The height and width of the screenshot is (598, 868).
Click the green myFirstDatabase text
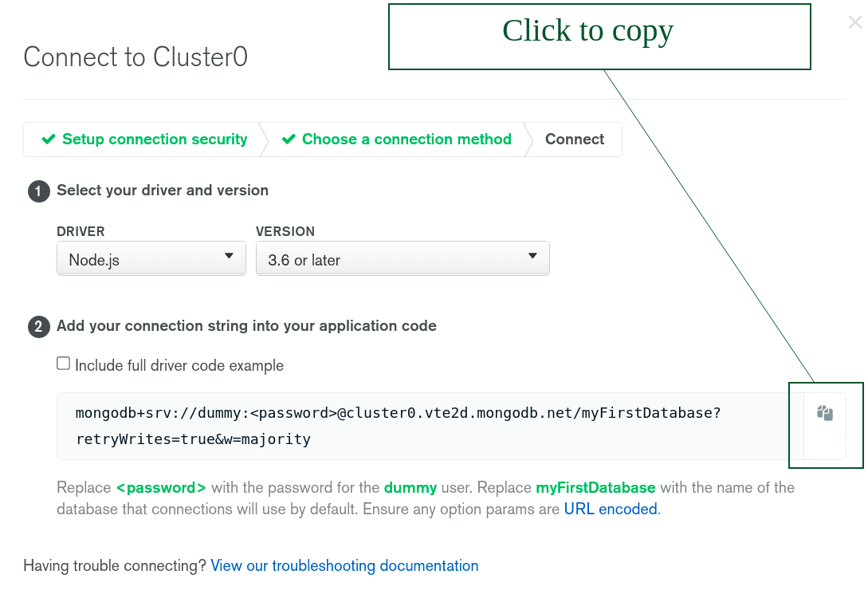coord(595,488)
